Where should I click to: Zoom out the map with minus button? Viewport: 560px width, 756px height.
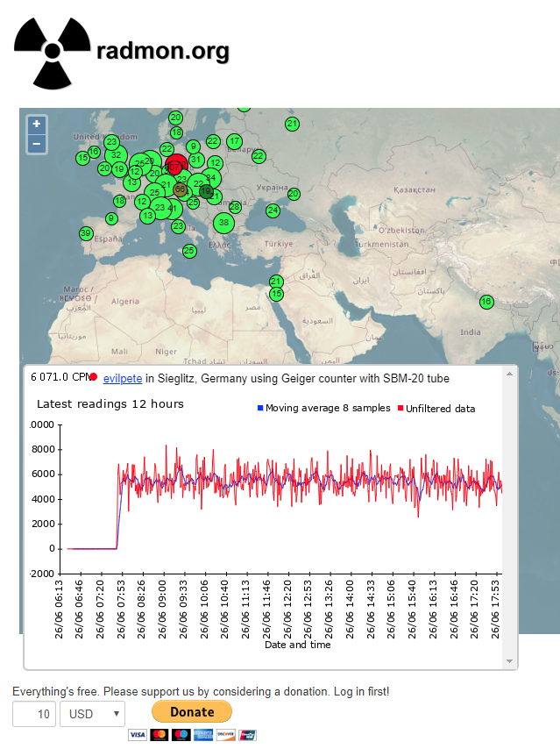tap(37, 144)
